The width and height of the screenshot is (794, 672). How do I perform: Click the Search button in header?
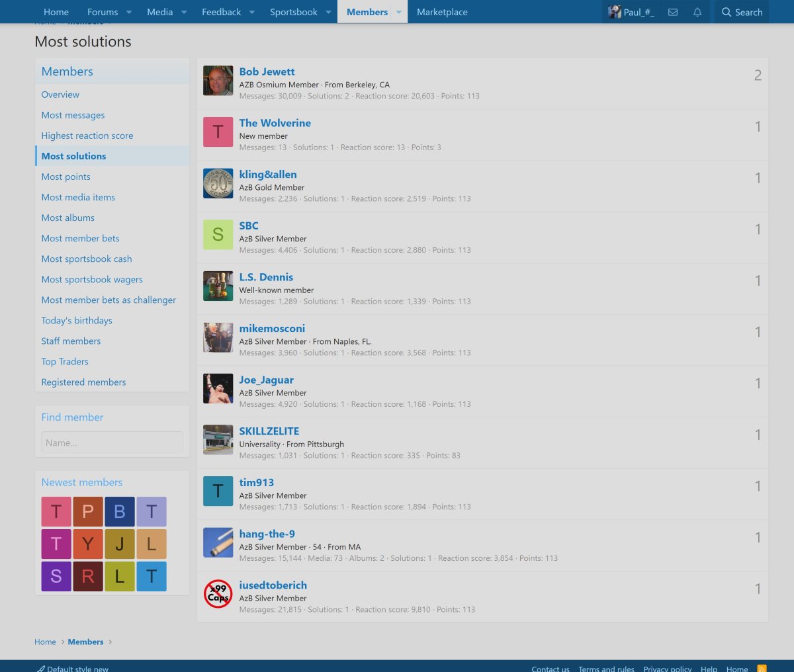(x=742, y=12)
